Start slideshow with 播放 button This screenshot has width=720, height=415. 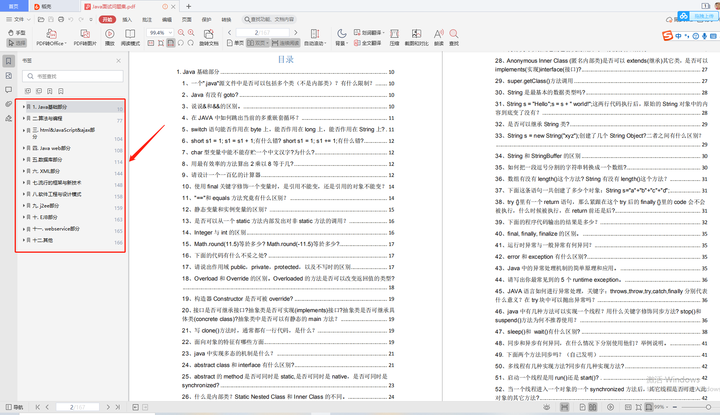coord(109,37)
